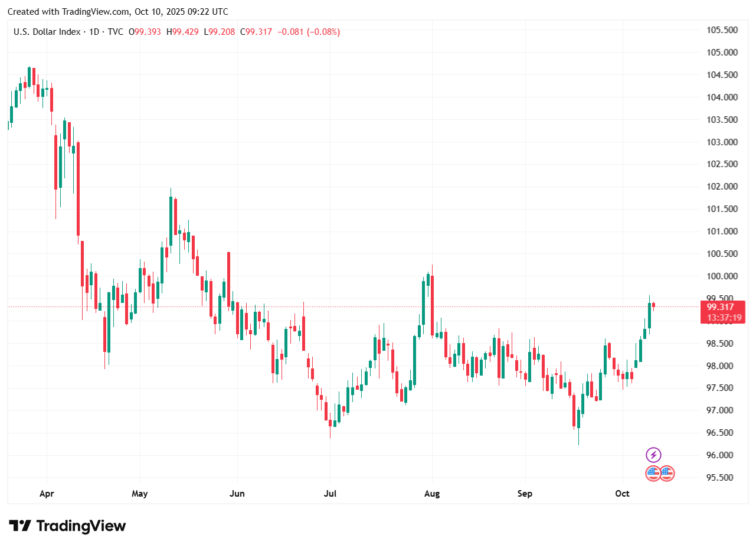Click the candle countdown timer 13:37:19
The height and width of the screenshot is (548, 756).
[724, 318]
